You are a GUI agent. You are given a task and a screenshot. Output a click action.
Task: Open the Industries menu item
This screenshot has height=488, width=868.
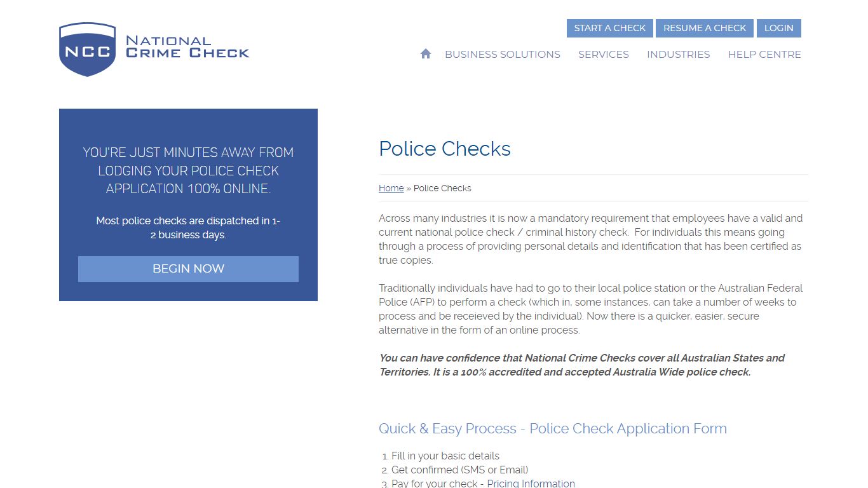tap(679, 55)
